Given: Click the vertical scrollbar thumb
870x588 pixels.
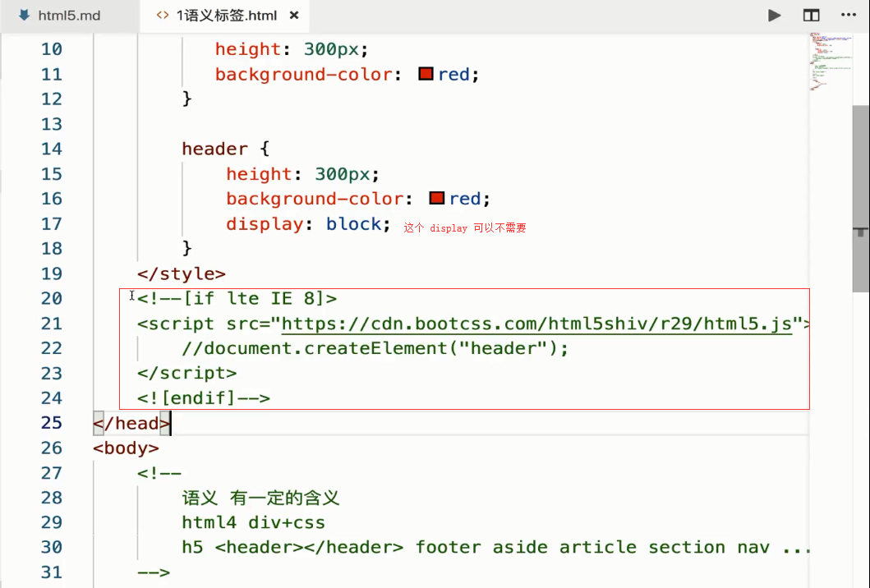Looking at the screenshot, I should click(x=861, y=199).
